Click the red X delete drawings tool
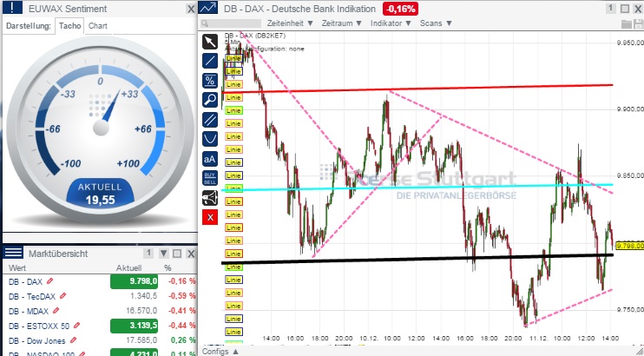This screenshot has width=644, height=356. [210, 217]
